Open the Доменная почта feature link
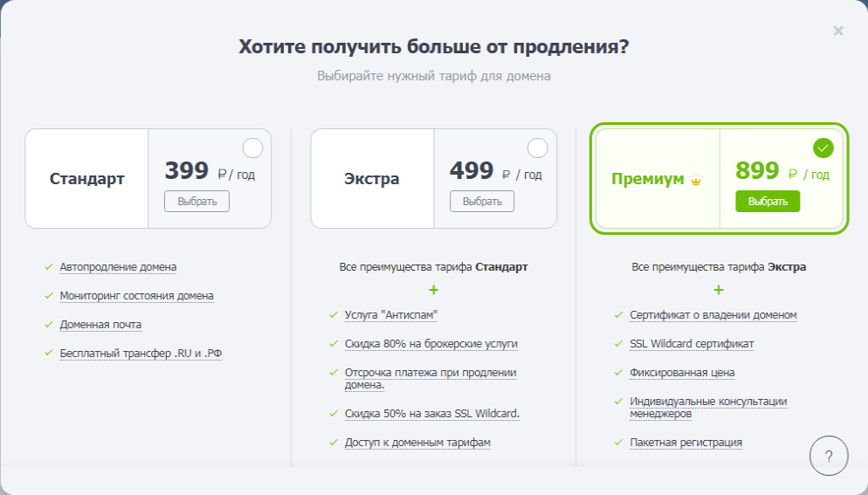Image resolution: width=868 pixels, height=495 pixels. point(100,325)
